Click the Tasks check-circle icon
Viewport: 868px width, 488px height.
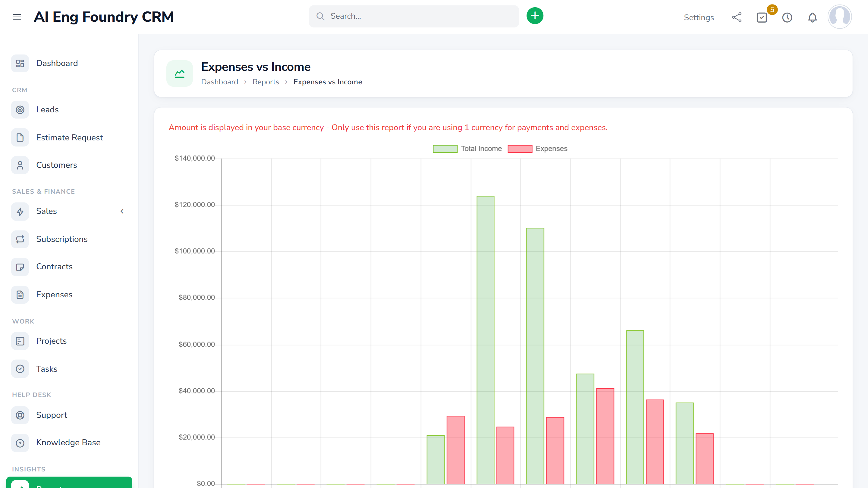pyautogui.click(x=20, y=369)
